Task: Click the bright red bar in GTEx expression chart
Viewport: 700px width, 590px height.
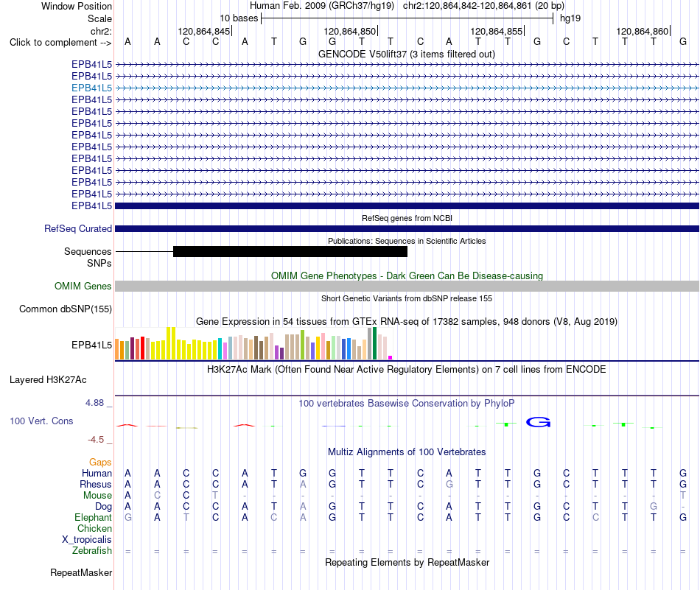Action: (x=142, y=348)
